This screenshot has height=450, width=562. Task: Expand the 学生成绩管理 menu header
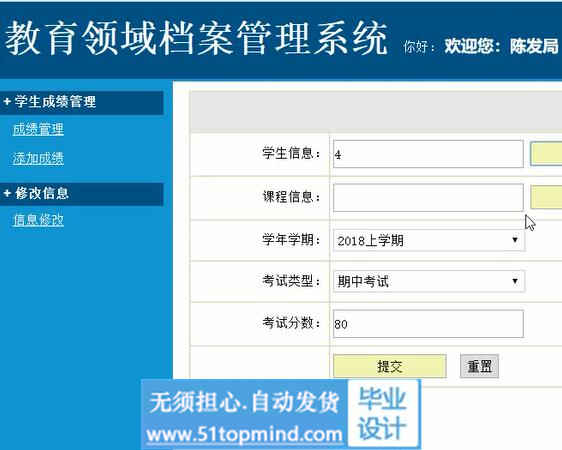click(82, 102)
